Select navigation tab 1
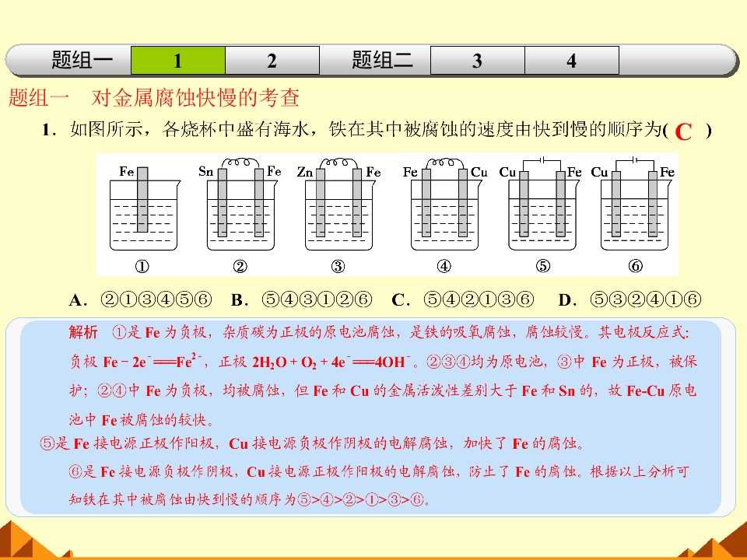Image resolution: width=747 pixels, height=560 pixels. [x=177, y=61]
